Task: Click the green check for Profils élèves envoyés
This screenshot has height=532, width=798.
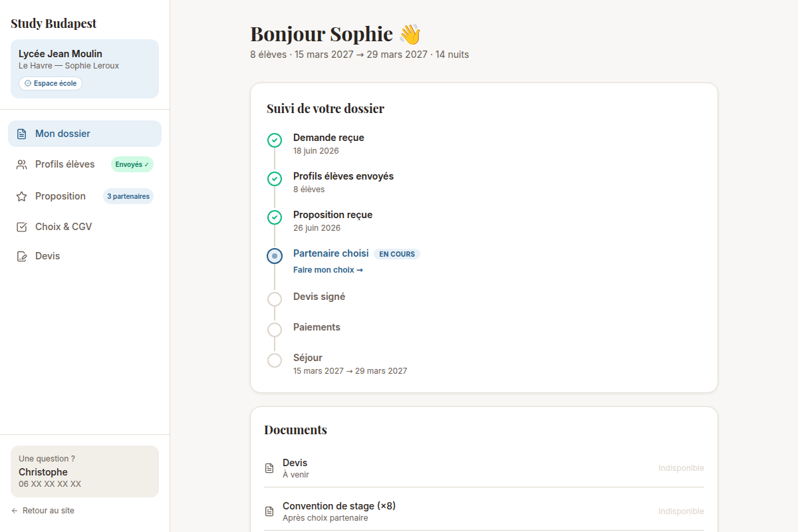Action: [x=275, y=179]
